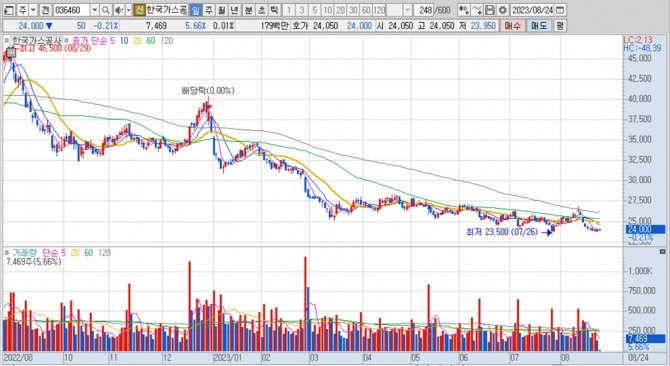Click the 평 button next to 매도
The height and width of the screenshot is (366, 670).
560,26
